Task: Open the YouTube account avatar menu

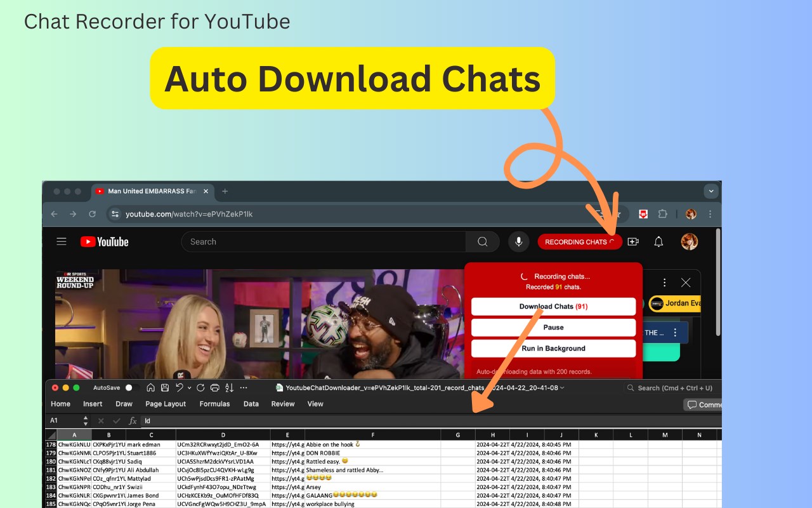Action: [x=690, y=241]
